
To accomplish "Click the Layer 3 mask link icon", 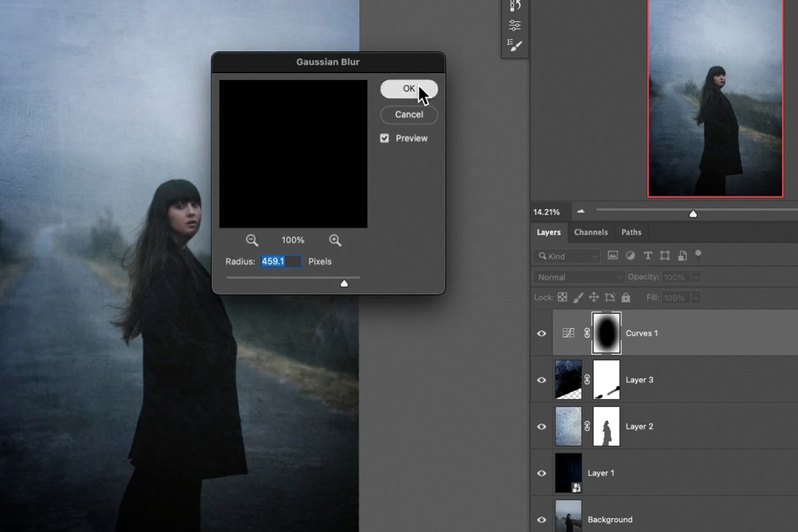I will 587,380.
